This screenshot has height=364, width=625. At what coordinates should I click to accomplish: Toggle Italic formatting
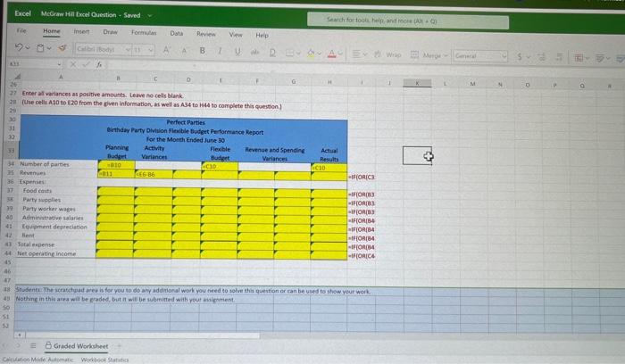click(220, 51)
